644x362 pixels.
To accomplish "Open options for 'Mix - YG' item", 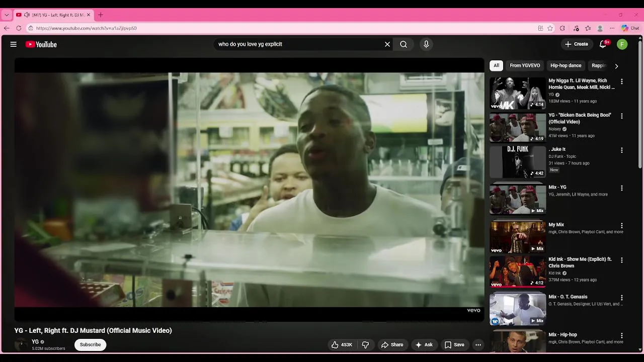I will click(x=622, y=188).
